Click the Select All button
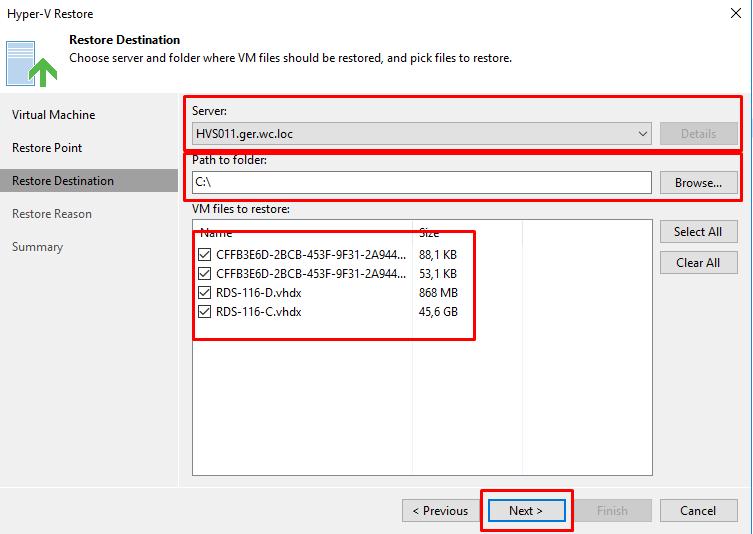 (698, 231)
